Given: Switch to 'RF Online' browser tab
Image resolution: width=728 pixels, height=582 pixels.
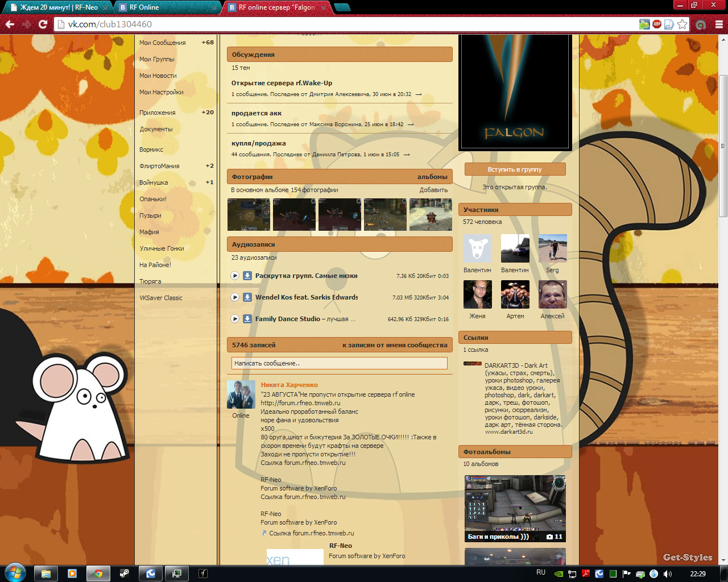Looking at the screenshot, I should pos(165,7).
